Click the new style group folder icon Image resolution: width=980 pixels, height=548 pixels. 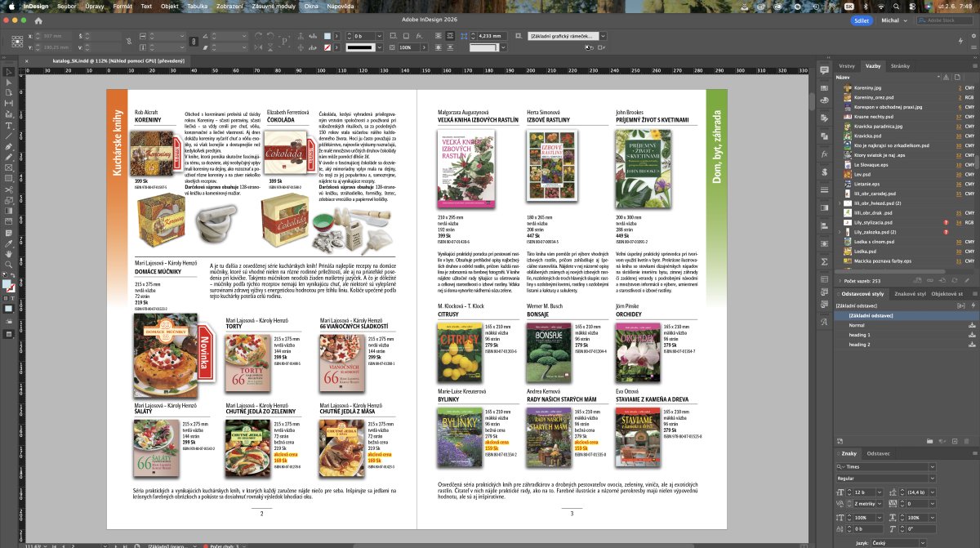(929, 441)
